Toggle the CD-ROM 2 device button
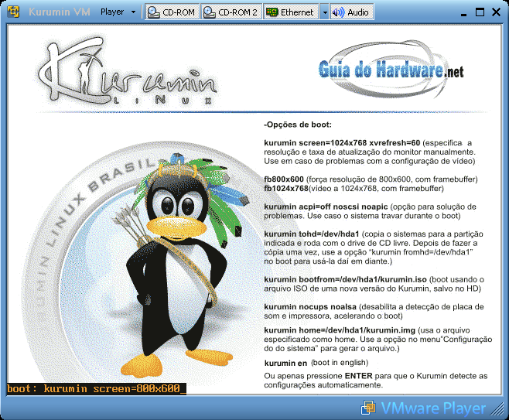The height and width of the screenshot is (420, 509). point(231,12)
